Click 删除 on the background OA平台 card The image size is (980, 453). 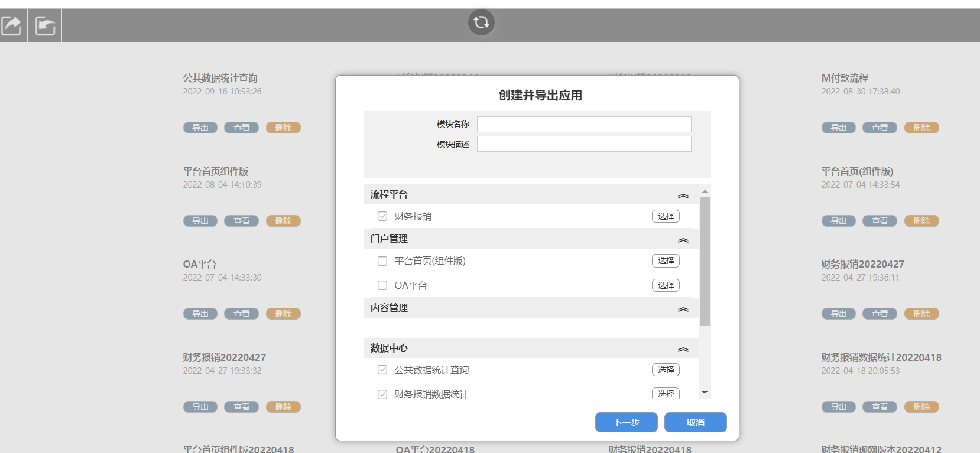pos(283,314)
